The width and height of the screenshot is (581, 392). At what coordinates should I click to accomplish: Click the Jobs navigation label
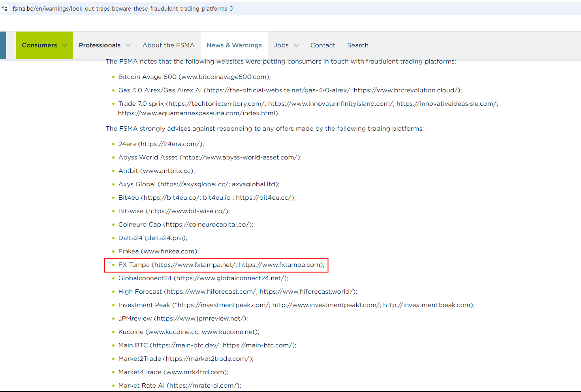(x=281, y=45)
